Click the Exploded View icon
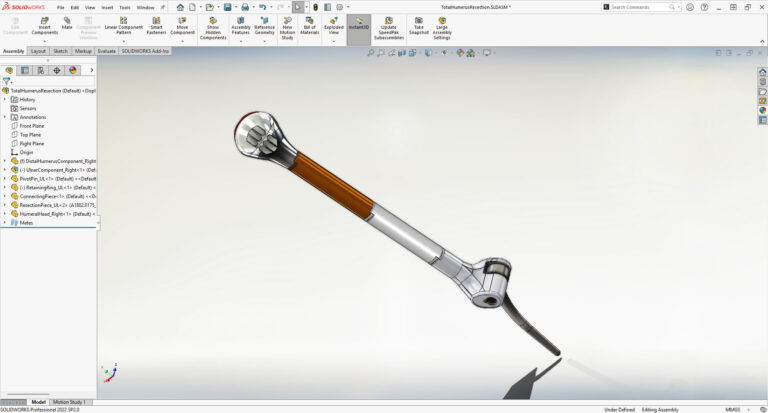768x413 pixels. click(x=333, y=25)
